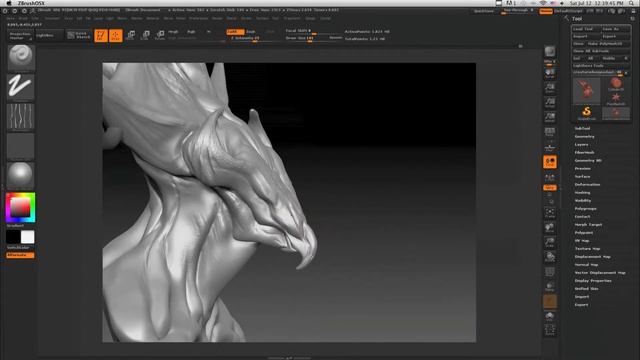Screen dimensions: 640x360
Task: Expand the Layers sub-palette
Action: pos(582,144)
